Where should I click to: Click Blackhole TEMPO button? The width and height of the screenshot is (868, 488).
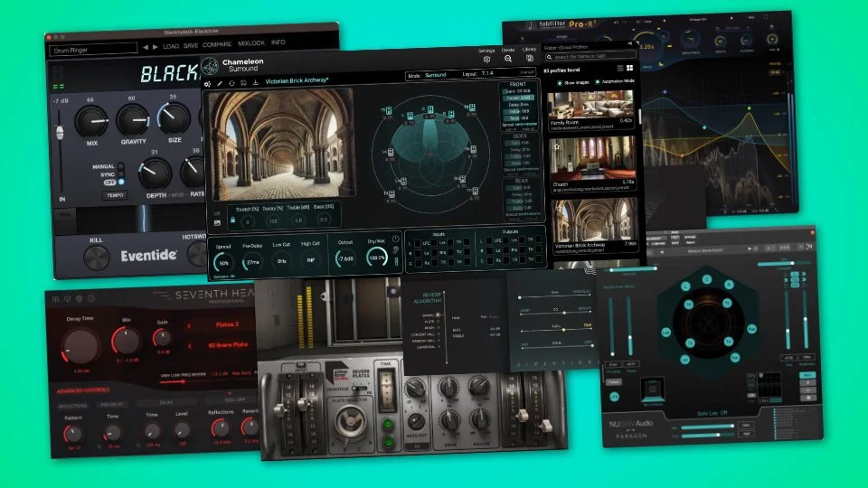[x=115, y=195]
